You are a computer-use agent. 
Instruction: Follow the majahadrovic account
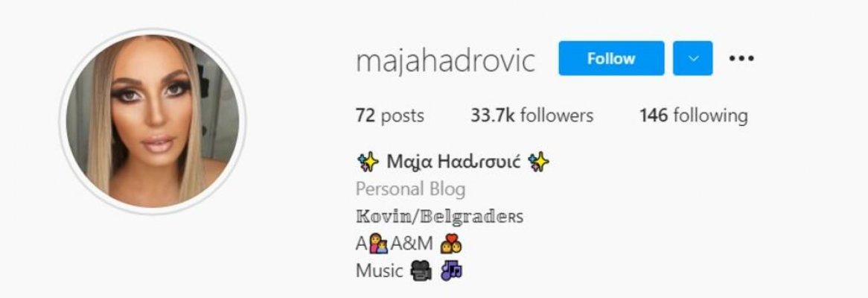[x=611, y=58]
